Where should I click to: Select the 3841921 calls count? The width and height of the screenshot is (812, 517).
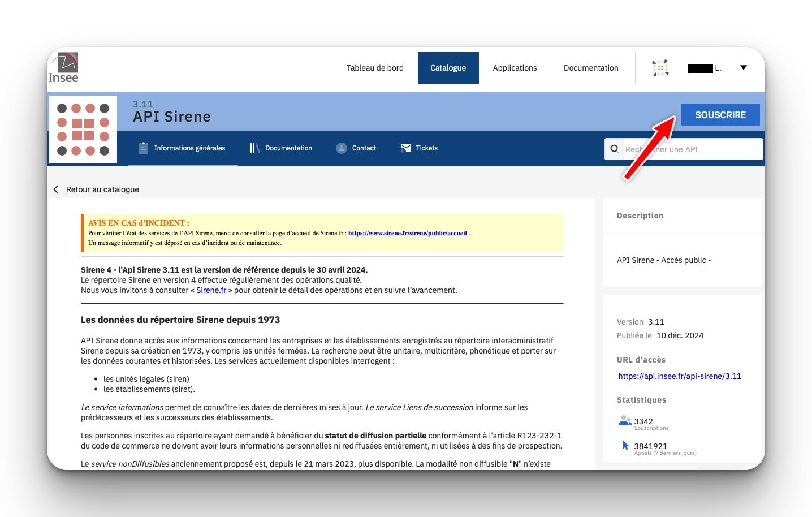651,446
